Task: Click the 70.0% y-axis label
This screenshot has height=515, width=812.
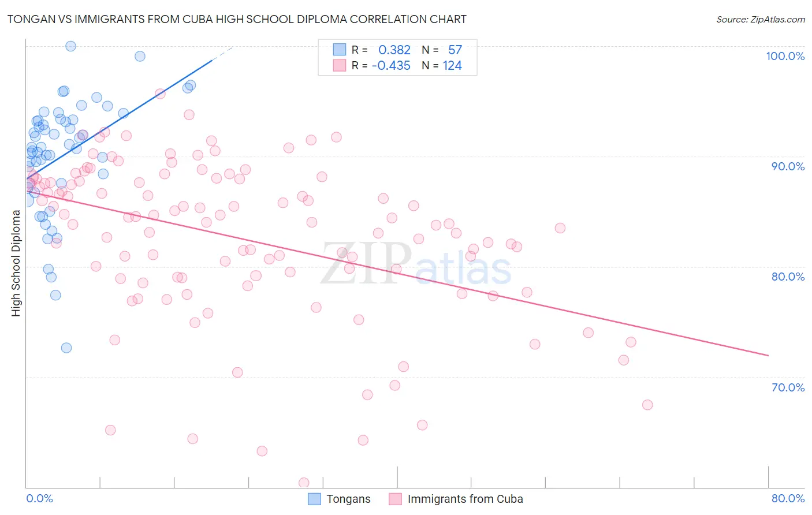Action: (788, 387)
